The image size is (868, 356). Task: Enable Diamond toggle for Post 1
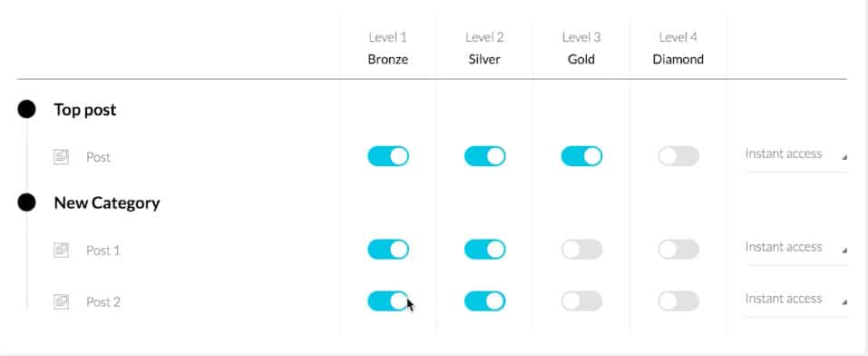pos(678,250)
